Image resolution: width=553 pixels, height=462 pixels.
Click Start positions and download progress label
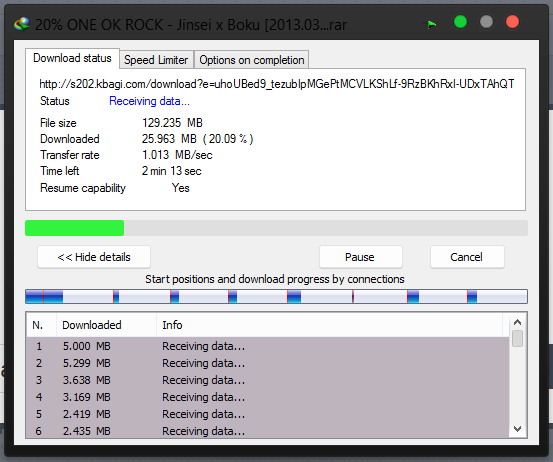275,279
